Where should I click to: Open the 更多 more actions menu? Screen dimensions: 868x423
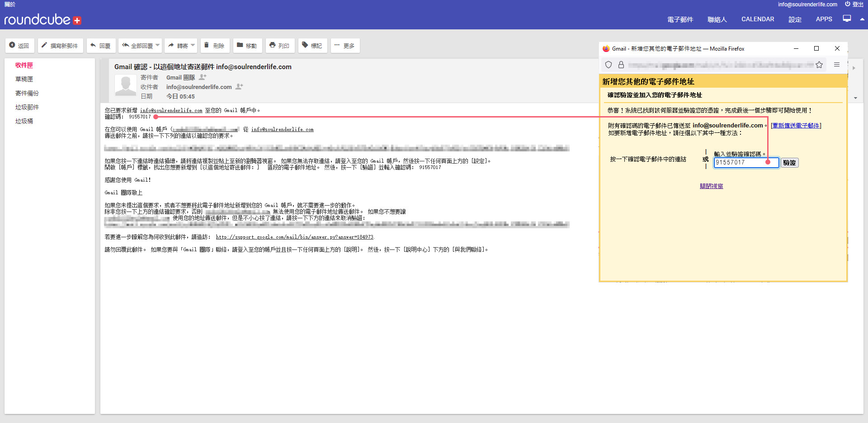pos(345,46)
